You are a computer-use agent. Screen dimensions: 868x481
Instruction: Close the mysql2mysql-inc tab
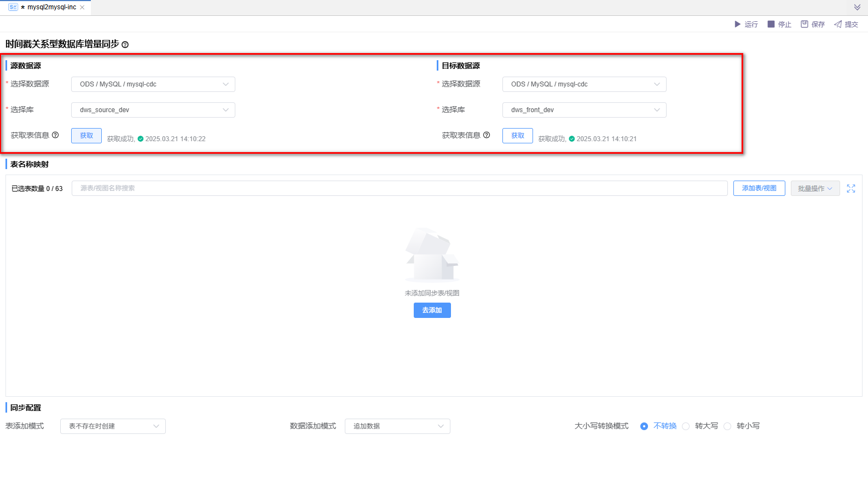coord(82,8)
